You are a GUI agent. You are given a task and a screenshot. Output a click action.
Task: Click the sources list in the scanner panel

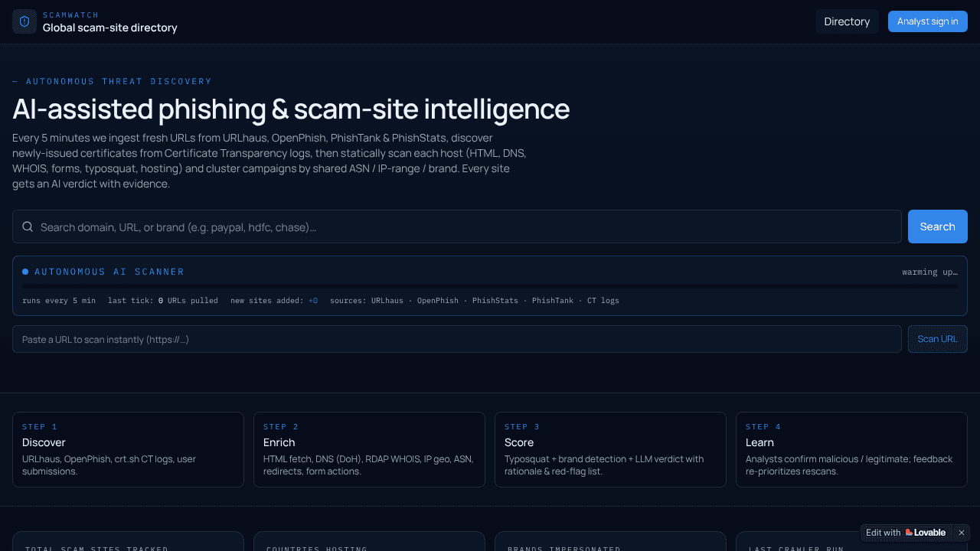(x=475, y=301)
